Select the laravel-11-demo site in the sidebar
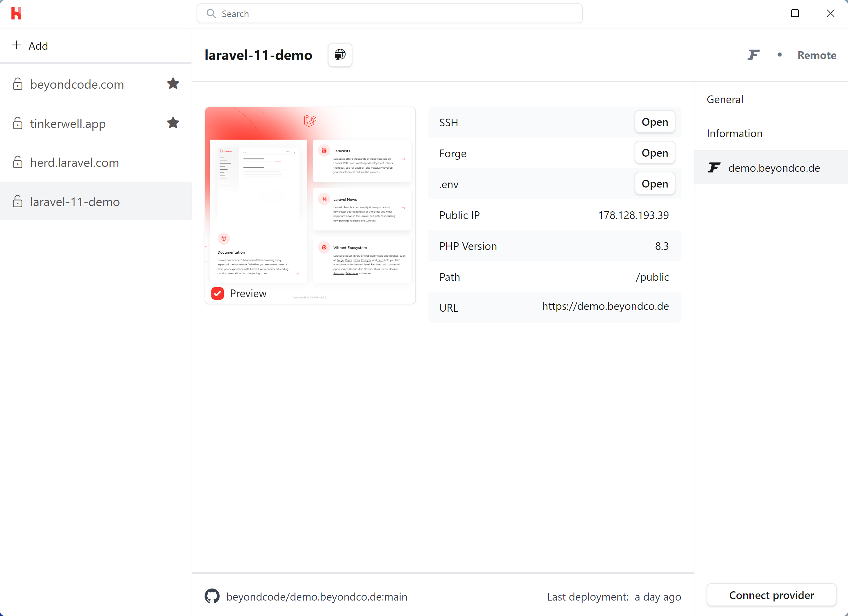Image resolution: width=848 pixels, height=616 pixels. click(x=75, y=201)
